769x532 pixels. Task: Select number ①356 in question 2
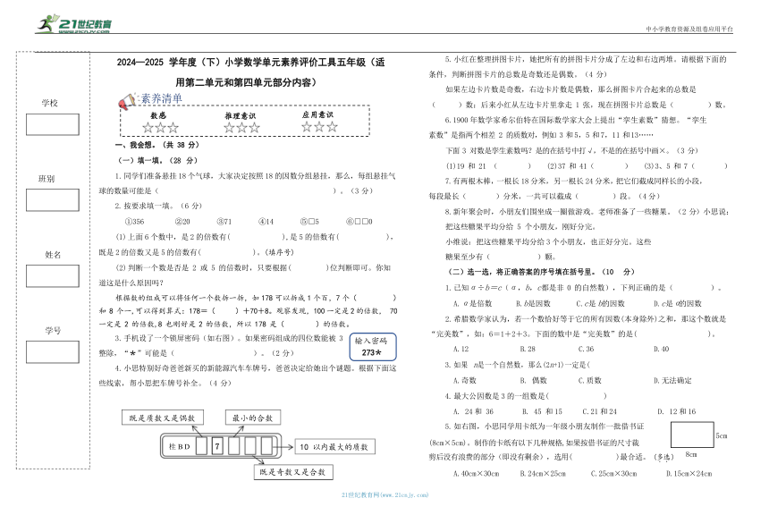(x=135, y=222)
